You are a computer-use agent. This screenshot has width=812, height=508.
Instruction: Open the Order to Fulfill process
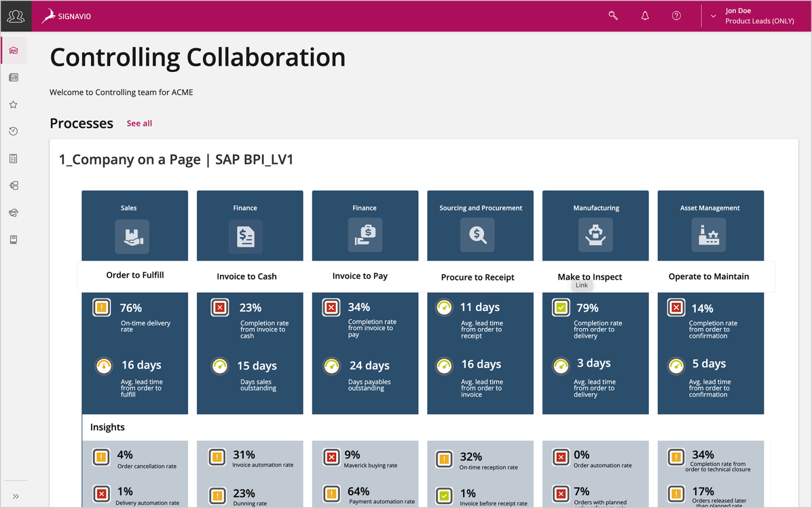click(x=134, y=275)
